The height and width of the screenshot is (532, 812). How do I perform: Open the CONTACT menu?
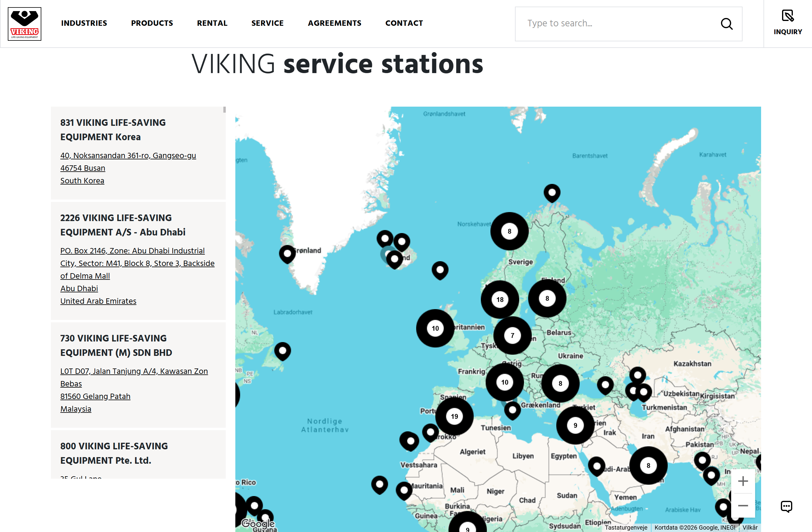tap(404, 23)
